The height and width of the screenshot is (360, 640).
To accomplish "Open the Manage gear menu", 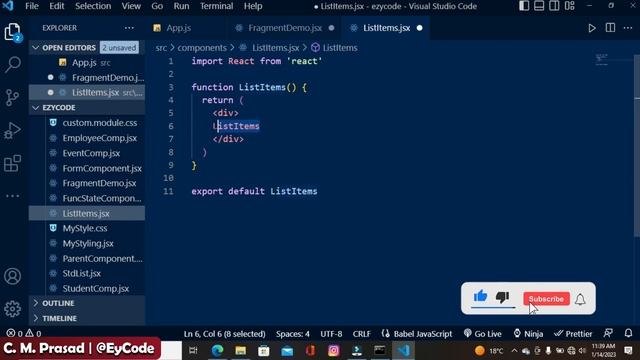I will coord(12,309).
